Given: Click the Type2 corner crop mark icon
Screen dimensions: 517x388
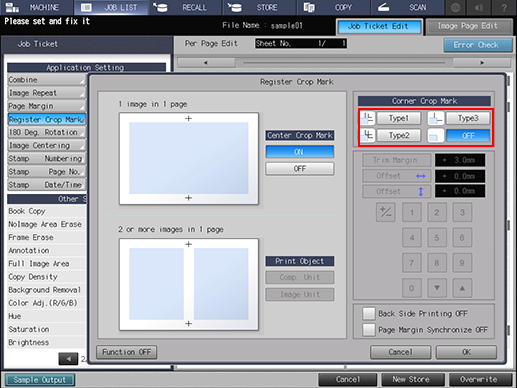Looking at the screenshot, I should tap(368, 135).
